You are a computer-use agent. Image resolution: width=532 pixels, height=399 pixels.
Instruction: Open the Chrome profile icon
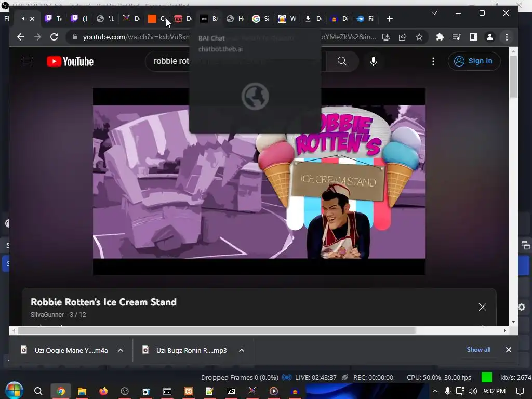[x=489, y=37]
